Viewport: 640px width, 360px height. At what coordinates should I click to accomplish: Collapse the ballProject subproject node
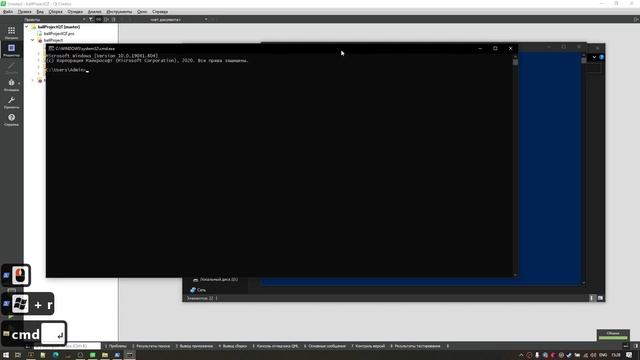tap(33, 40)
